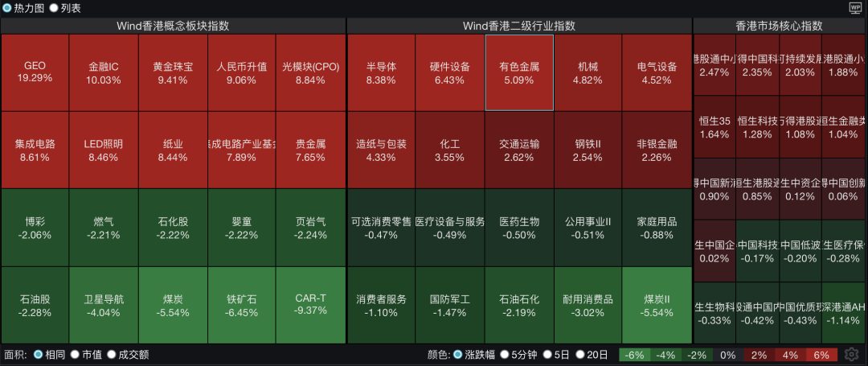This screenshot has height=366, width=868.
Task: Open the 光模块(CPO) 8.84% tile
Action: coord(310,72)
